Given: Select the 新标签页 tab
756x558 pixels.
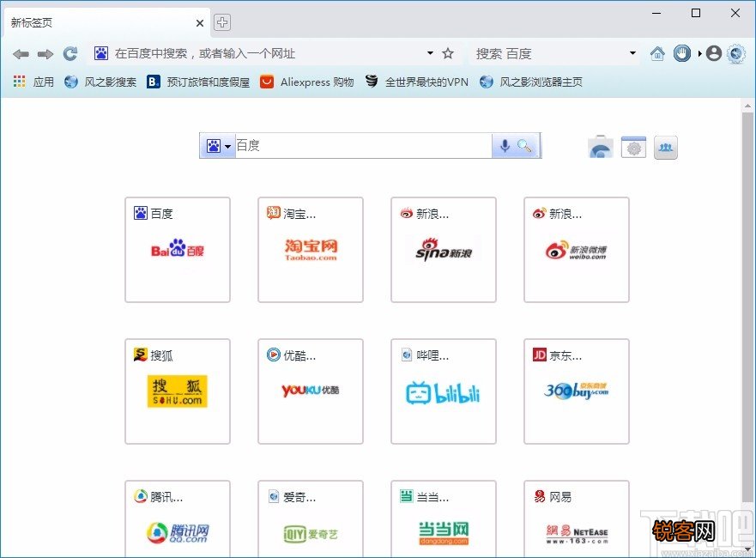Looking at the screenshot, I should pyautogui.click(x=106, y=22).
